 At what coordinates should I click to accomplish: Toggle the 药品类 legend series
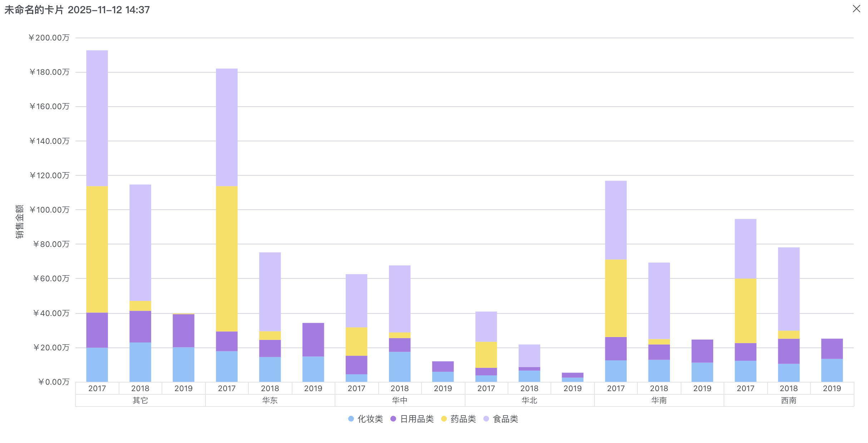(463, 419)
